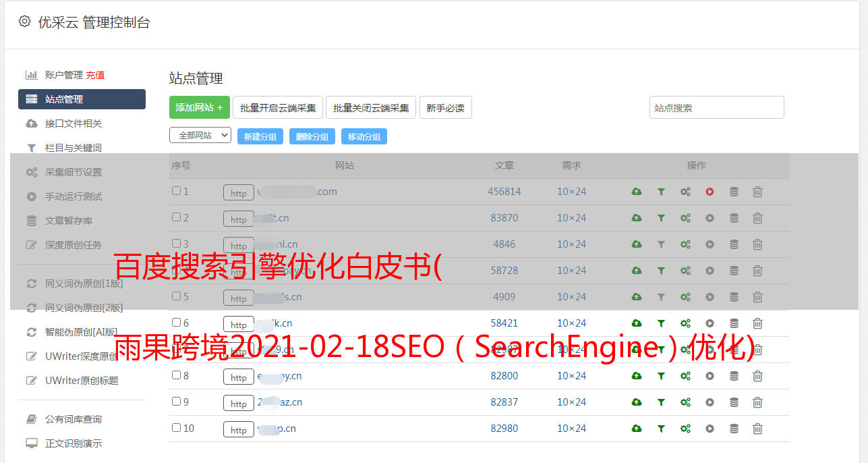Open gears settings icon in row 8
Viewport: 868px width, 463px height.
pos(685,376)
